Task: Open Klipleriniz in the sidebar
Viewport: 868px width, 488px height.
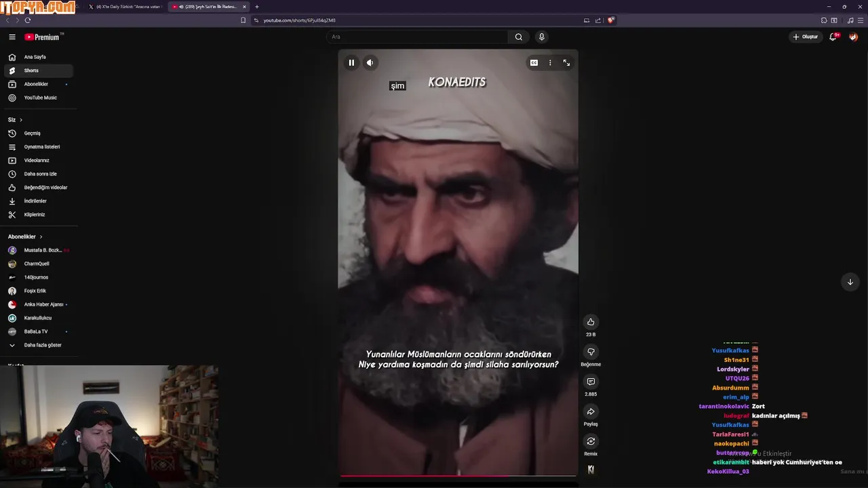Action: tap(39, 215)
